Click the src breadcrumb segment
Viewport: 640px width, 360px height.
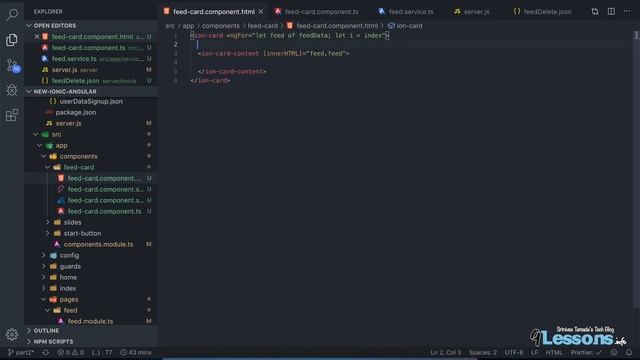click(x=170, y=26)
